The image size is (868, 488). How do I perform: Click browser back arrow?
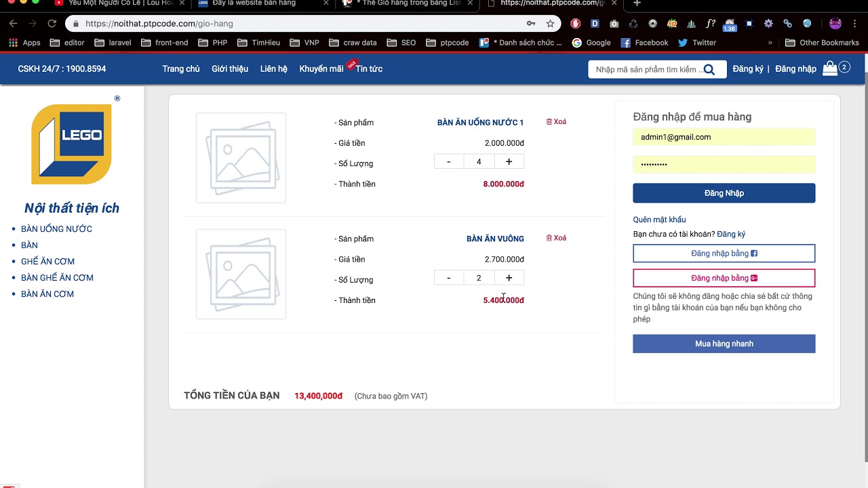[x=13, y=24]
